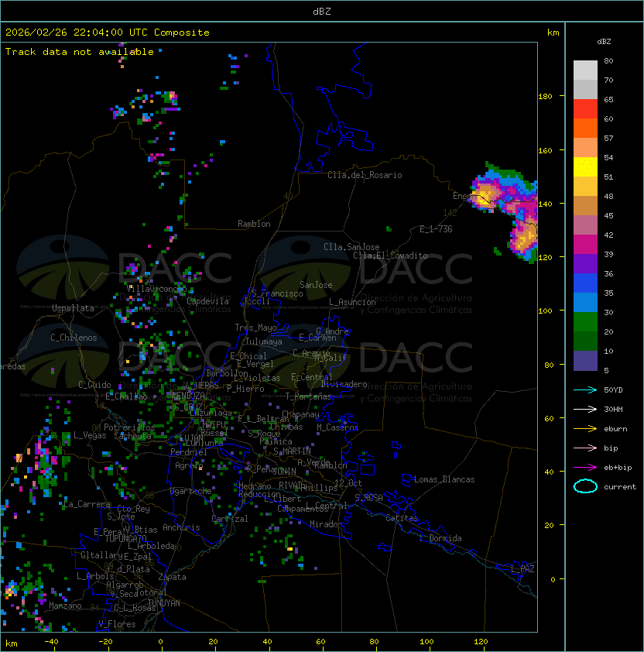Select the yellow 54-51 dBZ swatch
Image resolution: width=644 pixels, height=652 pixels.
click(x=585, y=166)
